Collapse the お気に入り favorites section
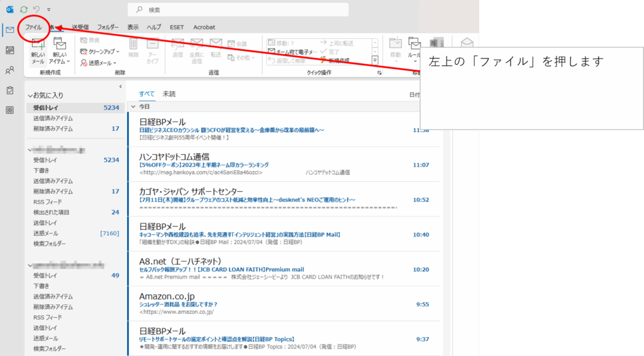Viewport: 644px width, 356px height. tap(30, 96)
